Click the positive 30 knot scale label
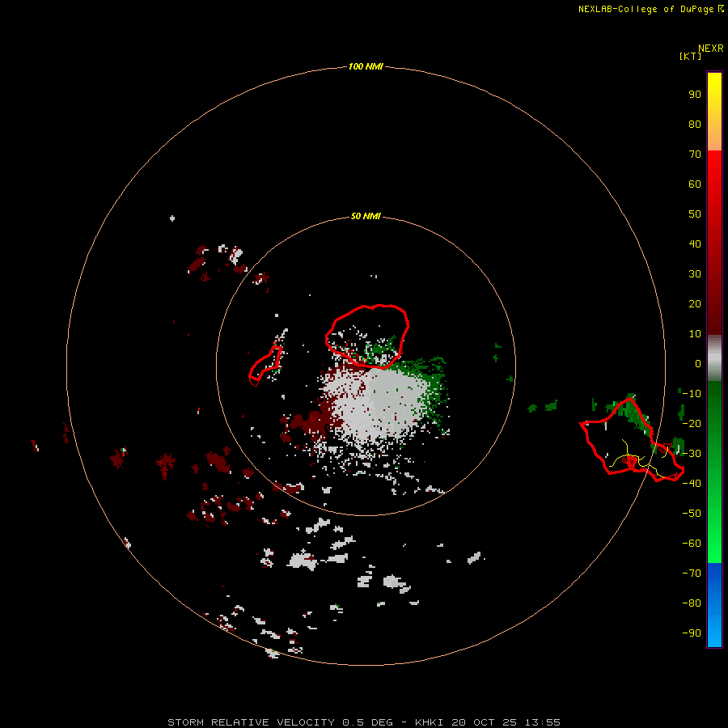The height and width of the screenshot is (728, 728). click(695, 274)
